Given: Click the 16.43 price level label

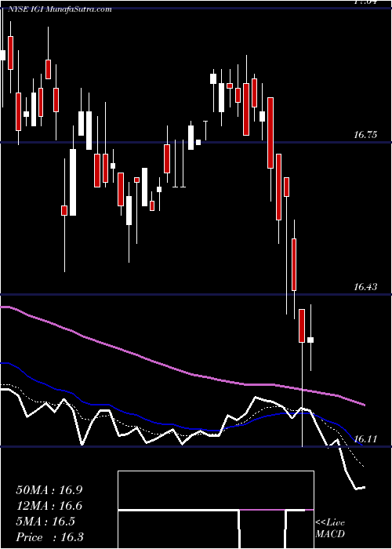Looking at the screenshot, I should 365,287.
